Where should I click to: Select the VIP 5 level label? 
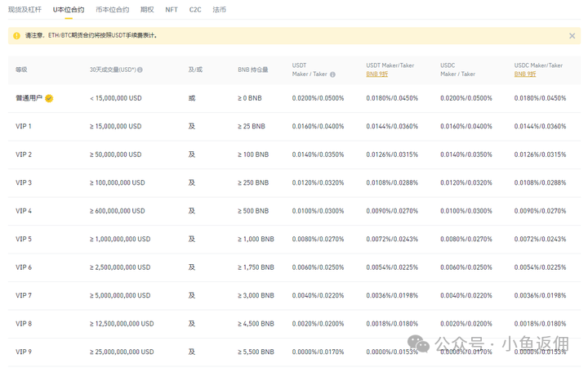click(x=24, y=239)
